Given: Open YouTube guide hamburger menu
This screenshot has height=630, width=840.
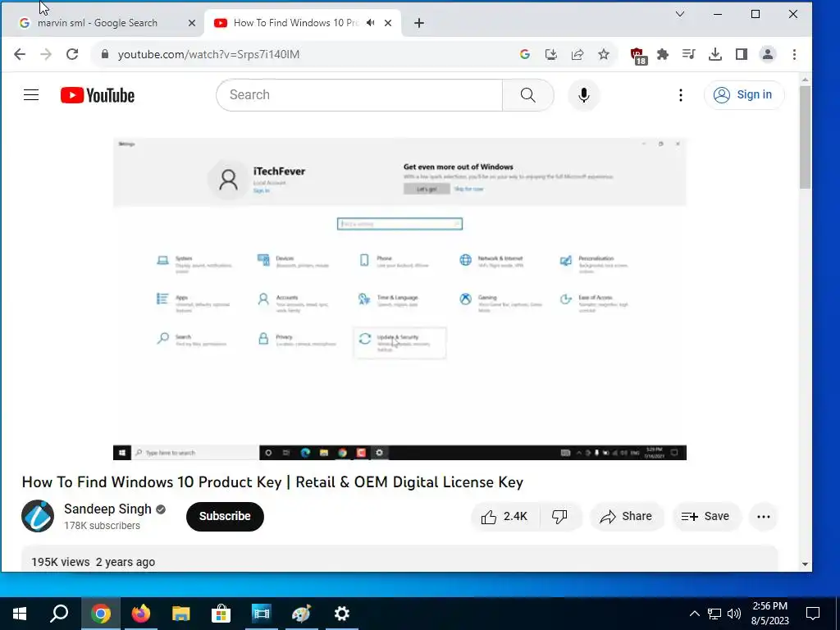Looking at the screenshot, I should click(x=31, y=95).
